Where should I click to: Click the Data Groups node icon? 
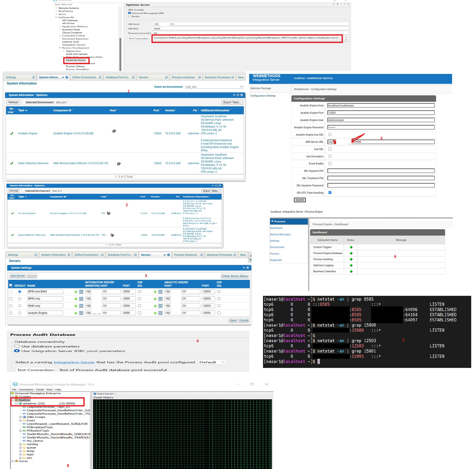coord(24,417)
